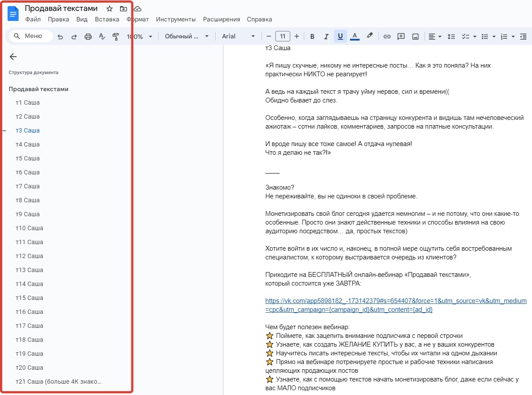Select т3 Саша in outline
The image size is (532, 395).
(x=27, y=130)
